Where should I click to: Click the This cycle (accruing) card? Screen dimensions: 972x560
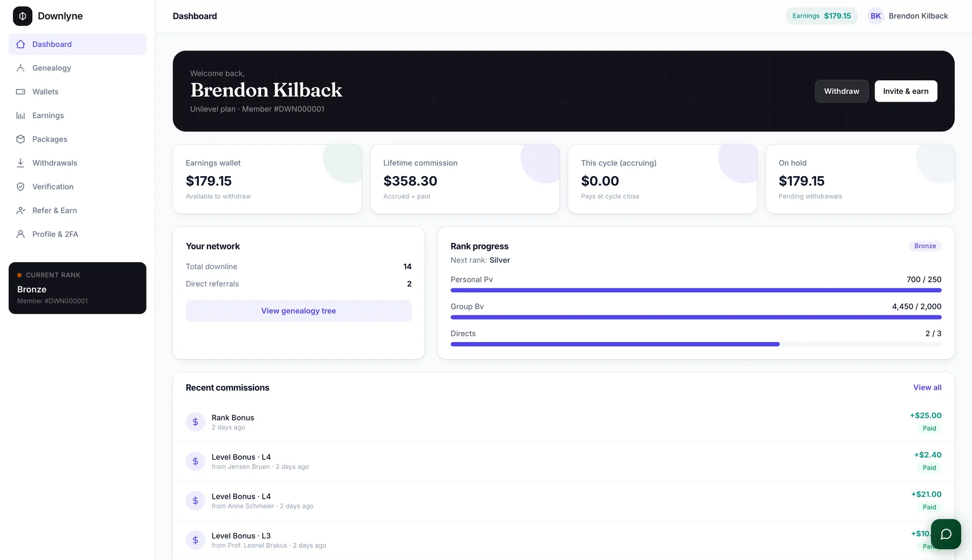[x=662, y=179]
